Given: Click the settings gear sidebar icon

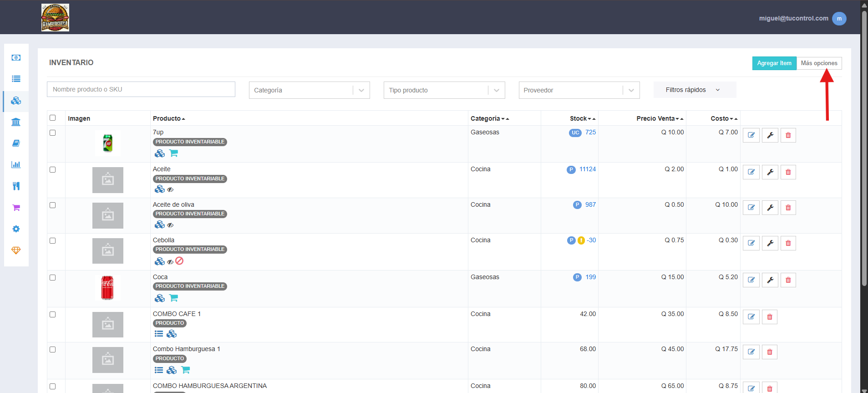Looking at the screenshot, I should point(16,229).
